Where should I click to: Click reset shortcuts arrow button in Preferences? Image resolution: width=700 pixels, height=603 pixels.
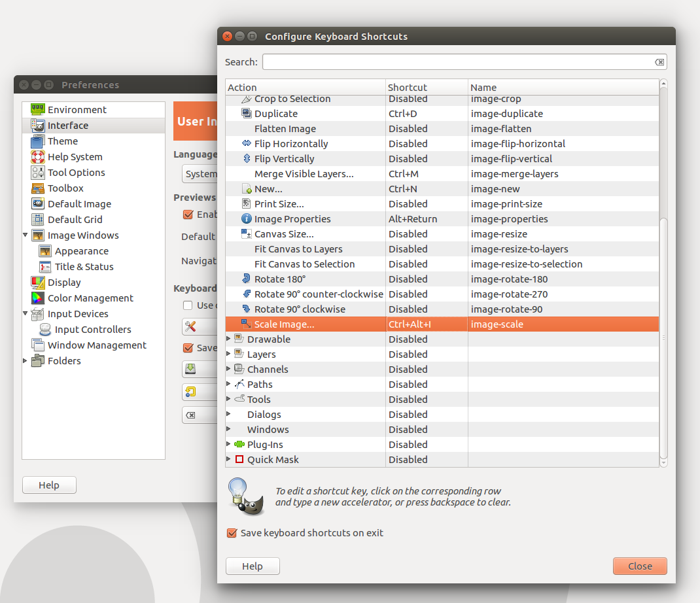pos(200,392)
